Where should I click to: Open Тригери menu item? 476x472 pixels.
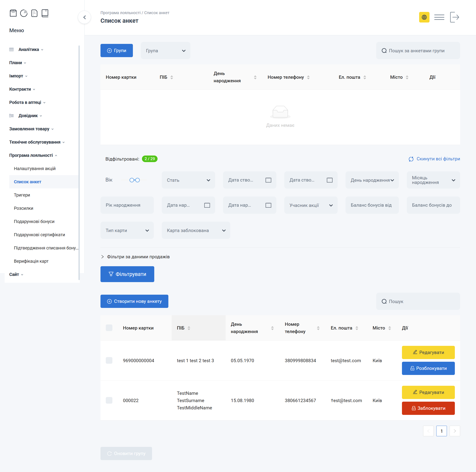[x=22, y=195]
